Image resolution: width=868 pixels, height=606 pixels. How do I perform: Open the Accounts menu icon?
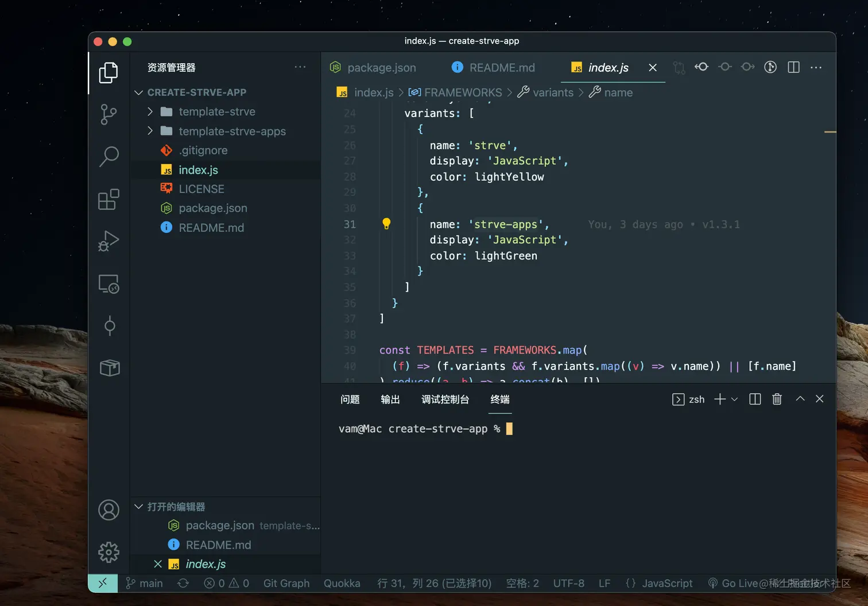pyautogui.click(x=108, y=510)
